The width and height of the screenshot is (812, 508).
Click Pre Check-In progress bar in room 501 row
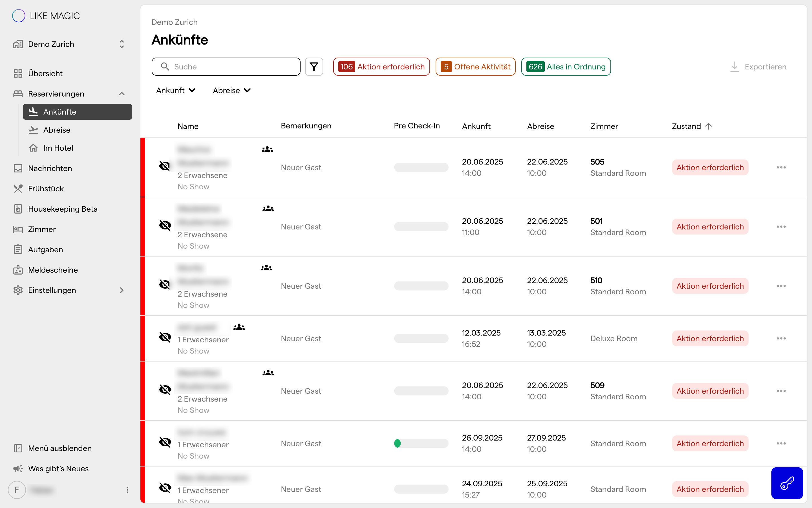[421, 226]
